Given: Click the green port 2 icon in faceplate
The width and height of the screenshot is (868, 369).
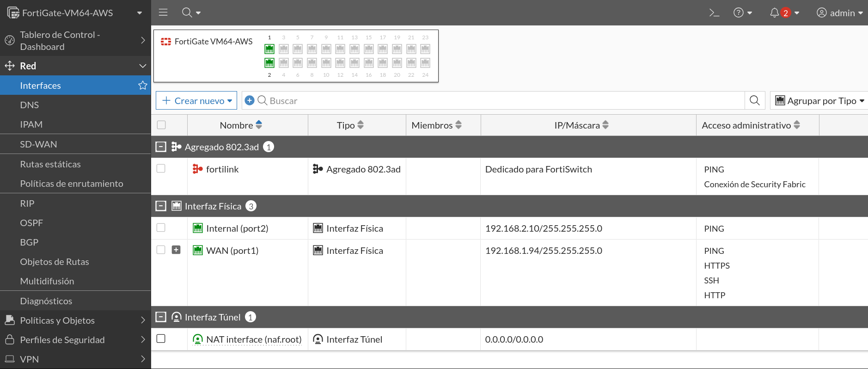Looking at the screenshot, I should click(269, 63).
